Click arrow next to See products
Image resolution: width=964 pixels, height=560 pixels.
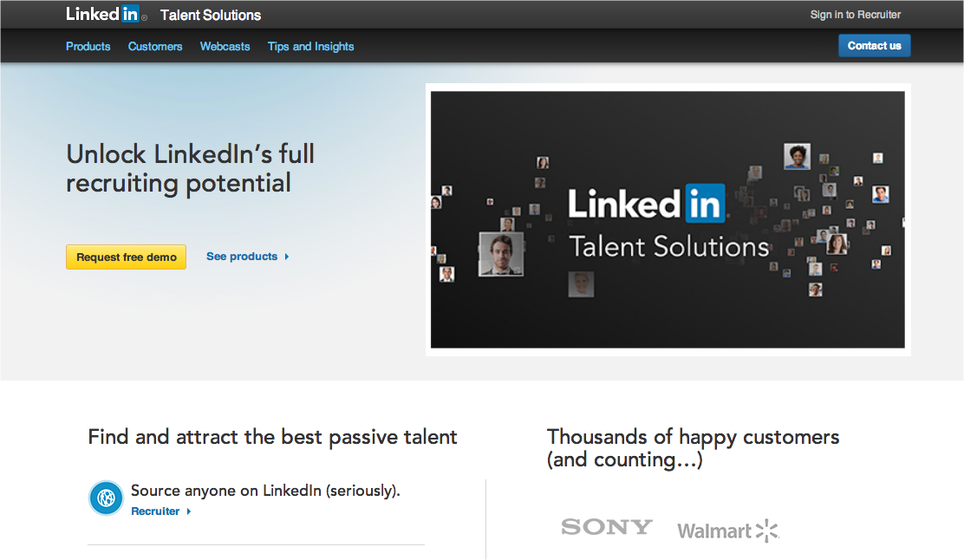pyautogui.click(x=286, y=257)
